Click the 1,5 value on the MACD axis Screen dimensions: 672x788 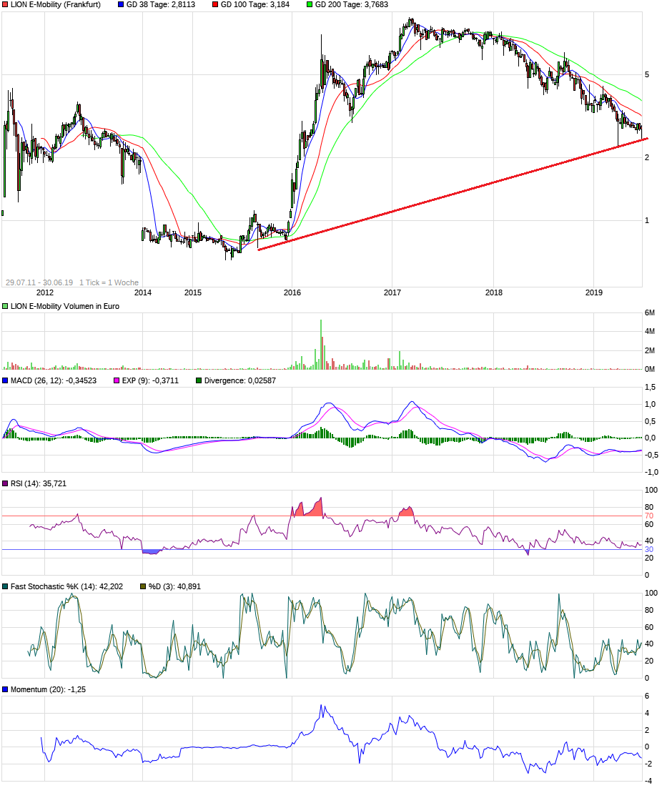tap(650, 387)
